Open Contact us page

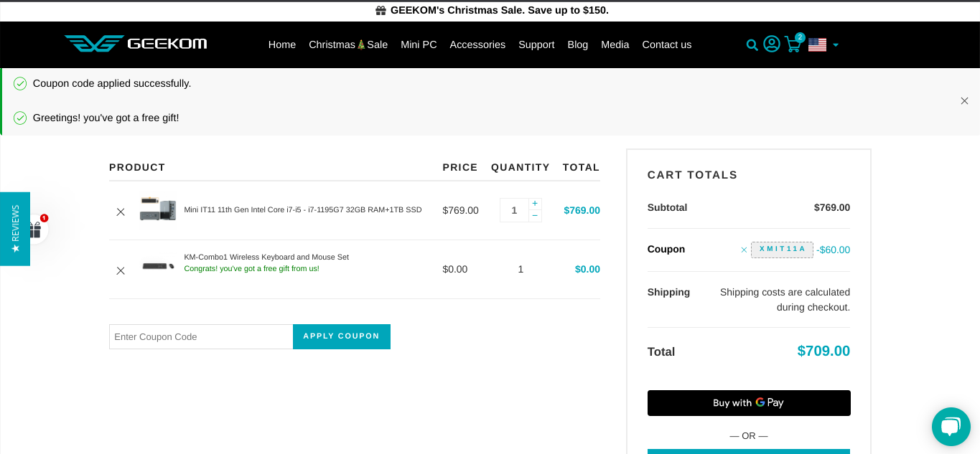pos(667,44)
